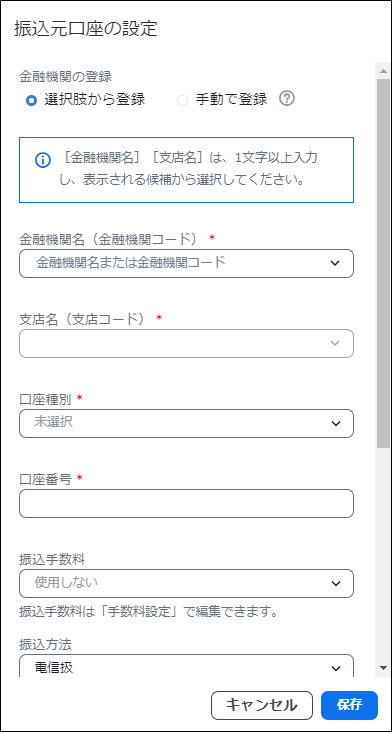Click chevron arrow of 支店名 field
This screenshot has width=392, height=732.
(335, 344)
